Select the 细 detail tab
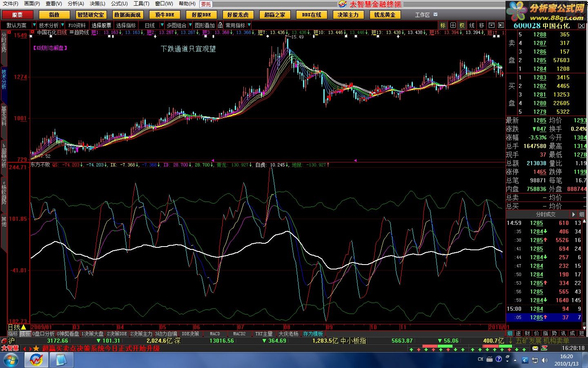 tap(510, 334)
